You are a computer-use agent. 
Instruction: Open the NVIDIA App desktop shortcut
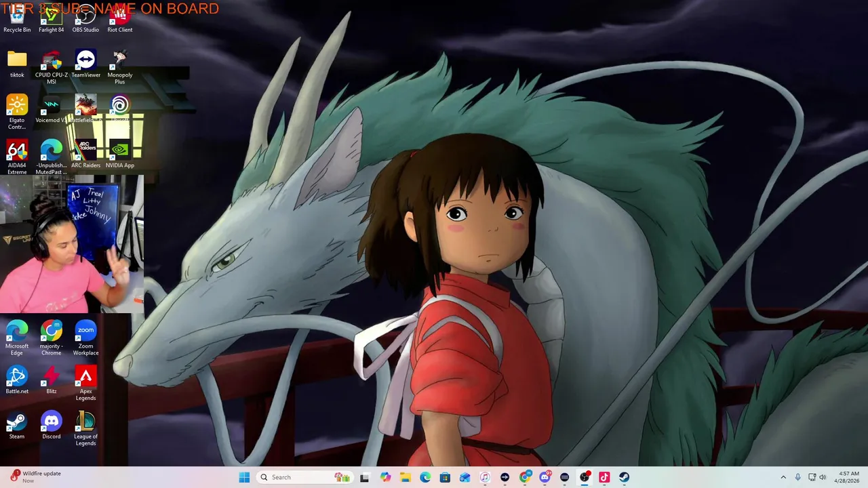click(120, 154)
